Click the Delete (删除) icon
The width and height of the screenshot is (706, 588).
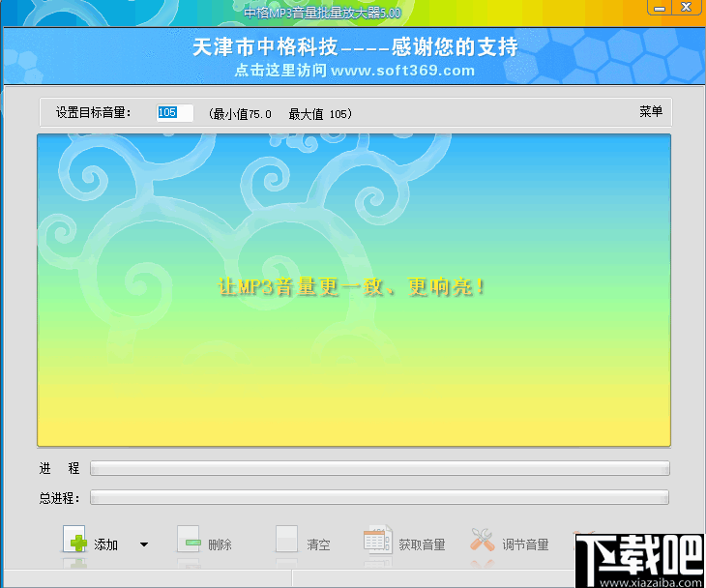pyautogui.click(x=189, y=539)
